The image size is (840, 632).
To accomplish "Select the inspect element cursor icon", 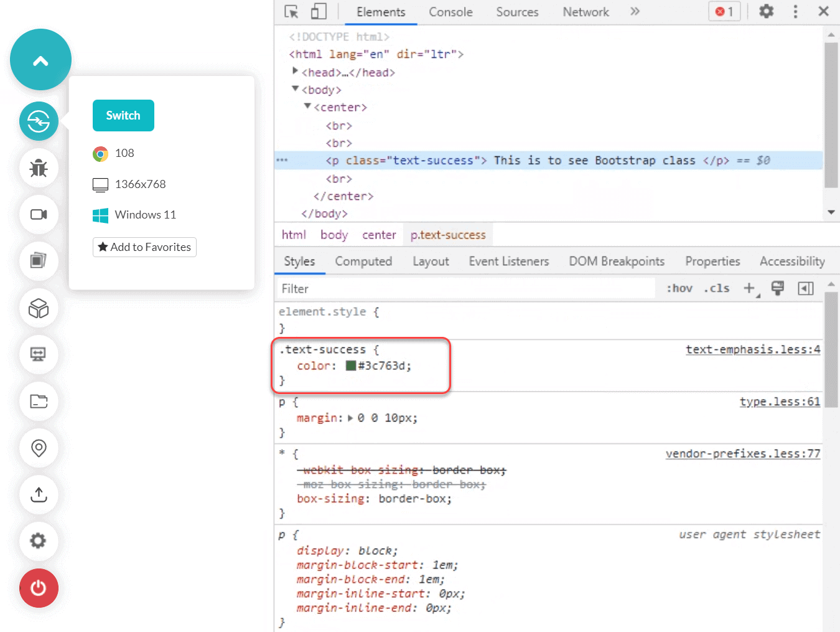I will coord(290,11).
